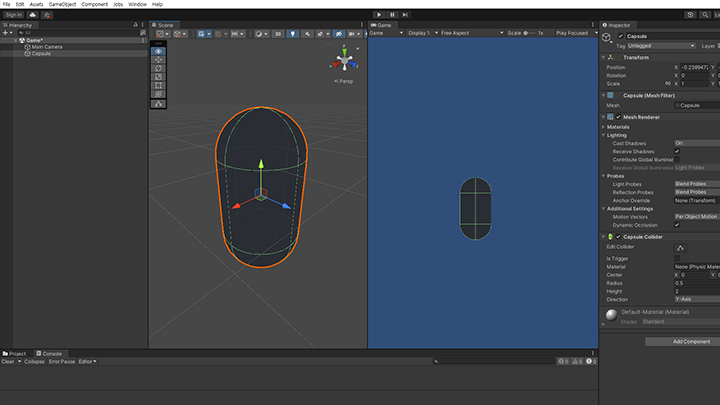Open the Free Aspect dropdown
This screenshot has height=405, width=720.
point(472,33)
